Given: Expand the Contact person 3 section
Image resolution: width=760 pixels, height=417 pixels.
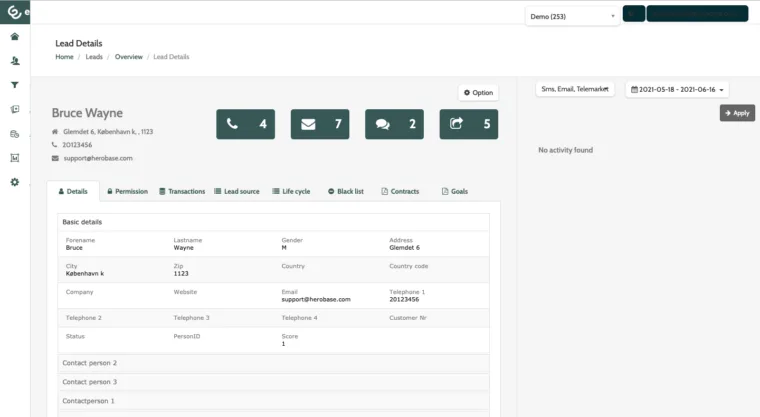Looking at the screenshot, I should [273, 382].
